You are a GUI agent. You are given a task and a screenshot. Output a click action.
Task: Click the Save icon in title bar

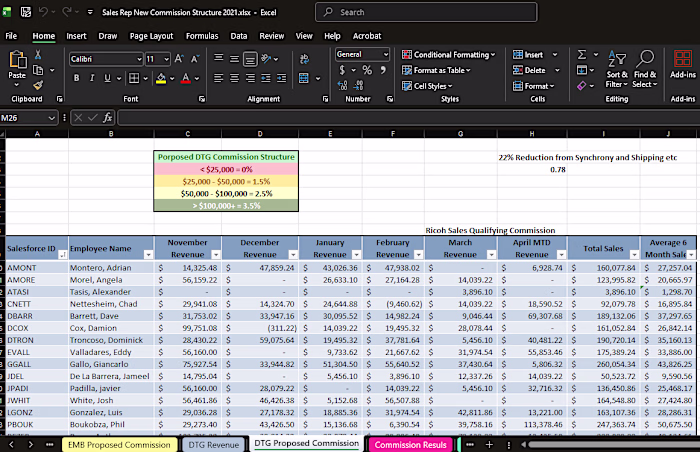[26, 12]
